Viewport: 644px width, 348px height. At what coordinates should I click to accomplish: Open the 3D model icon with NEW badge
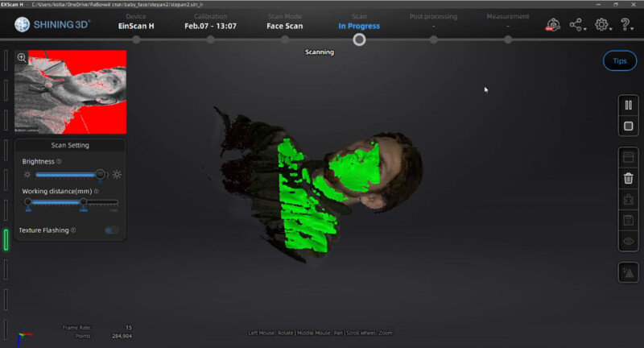coord(553,25)
